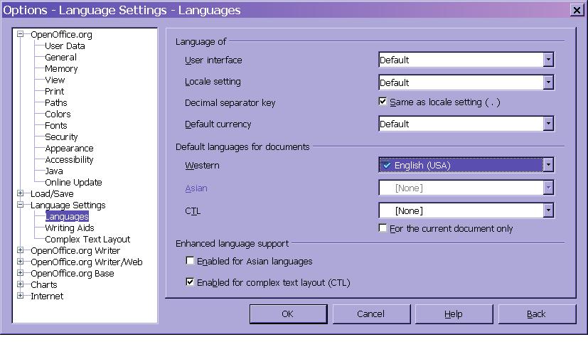This screenshot has height=364, width=588.
Task: Open the User interface language dropdown
Action: [548, 60]
